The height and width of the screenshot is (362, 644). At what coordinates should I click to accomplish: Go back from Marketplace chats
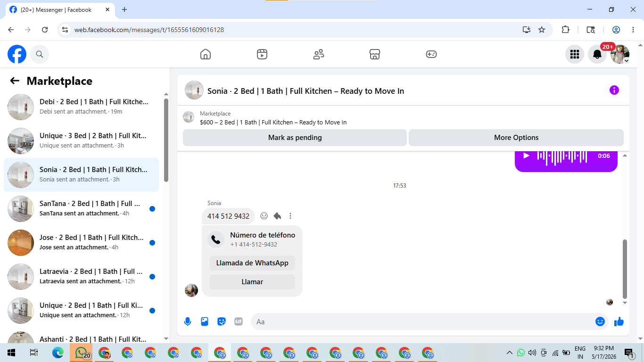pyautogui.click(x=15, y=81)
